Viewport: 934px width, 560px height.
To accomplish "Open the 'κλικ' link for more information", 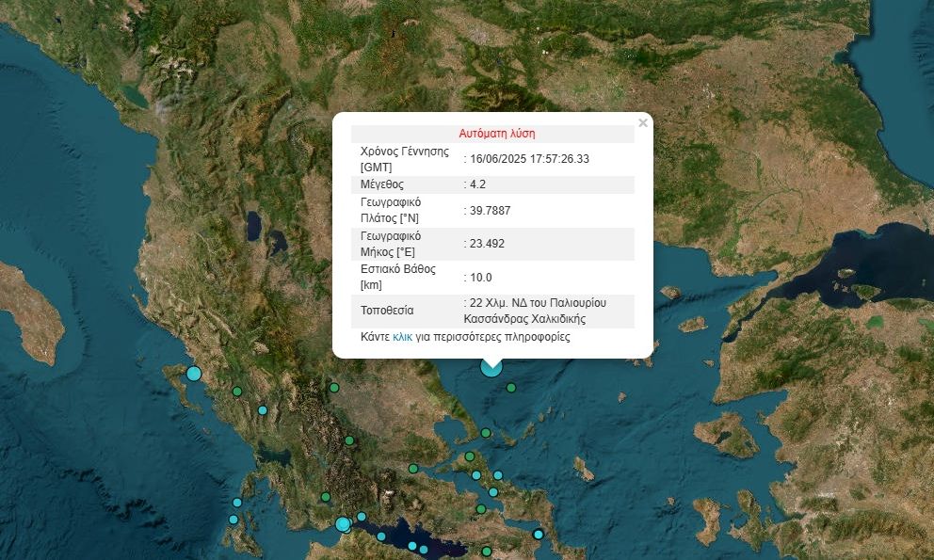I will coord(402,336).
